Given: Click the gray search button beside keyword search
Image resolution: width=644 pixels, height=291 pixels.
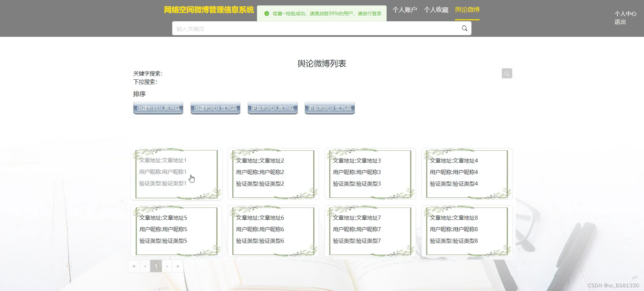Looking at the screenshot, I should 507,73.
